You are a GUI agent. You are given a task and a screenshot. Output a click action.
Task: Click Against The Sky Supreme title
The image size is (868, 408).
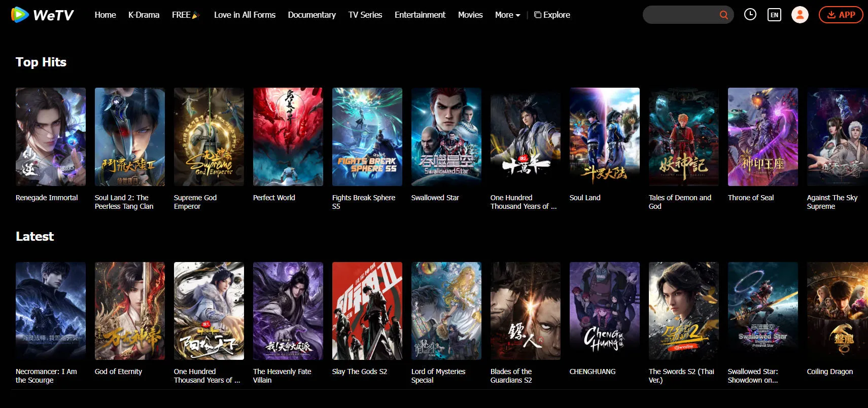(832, 202)
